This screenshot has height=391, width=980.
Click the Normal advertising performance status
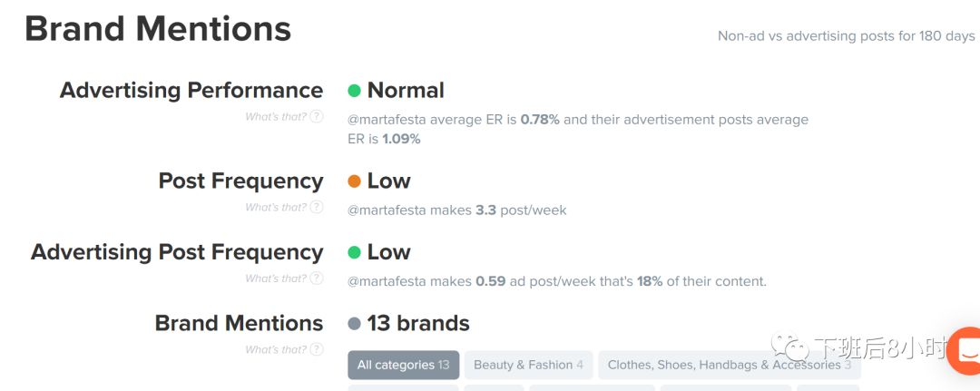(x=406, y=91)
